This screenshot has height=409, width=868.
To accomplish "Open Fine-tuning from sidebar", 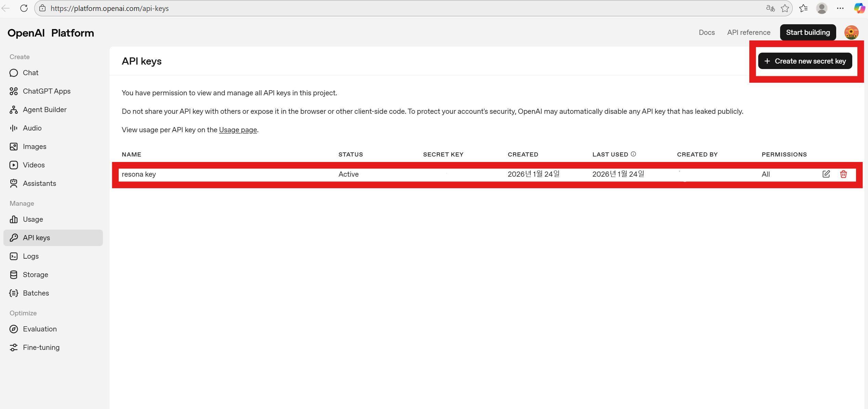I will (53, 347).
